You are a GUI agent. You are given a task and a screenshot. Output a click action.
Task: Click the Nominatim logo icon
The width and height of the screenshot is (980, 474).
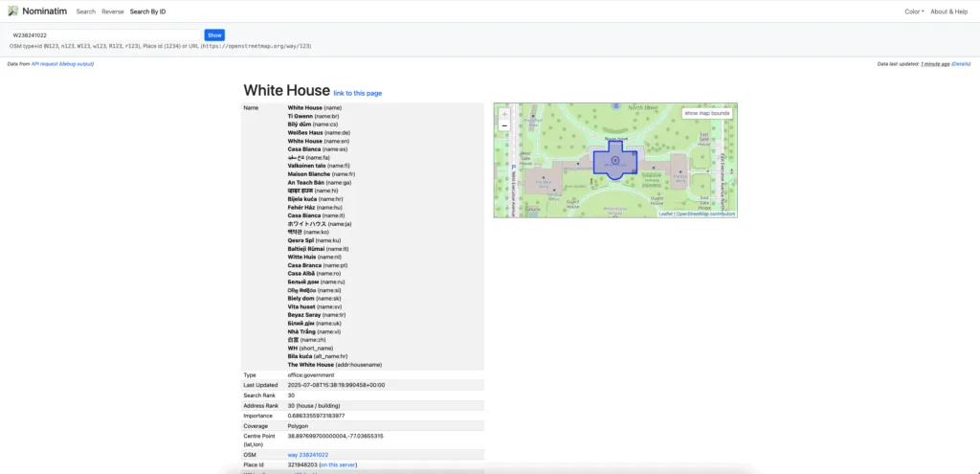pyautogui.click(x=13, y=11)
